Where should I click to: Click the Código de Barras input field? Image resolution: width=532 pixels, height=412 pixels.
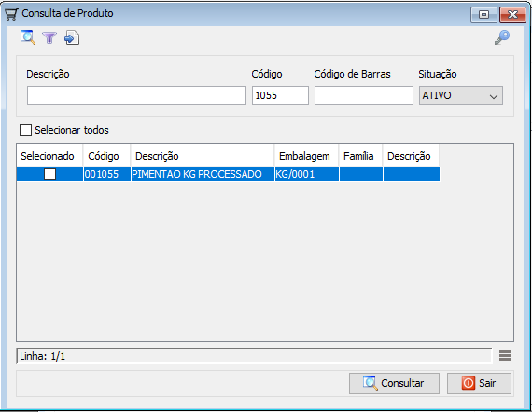(x=364, y=95)
